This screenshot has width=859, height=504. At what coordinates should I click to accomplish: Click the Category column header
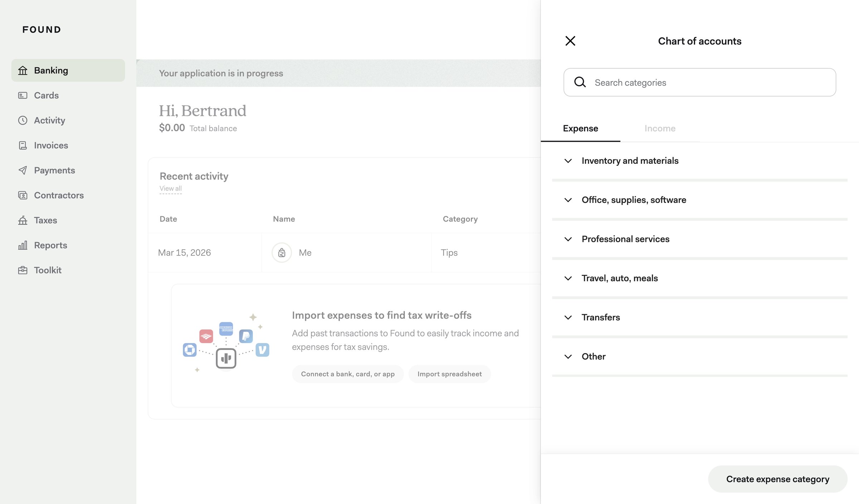(460, 219)
